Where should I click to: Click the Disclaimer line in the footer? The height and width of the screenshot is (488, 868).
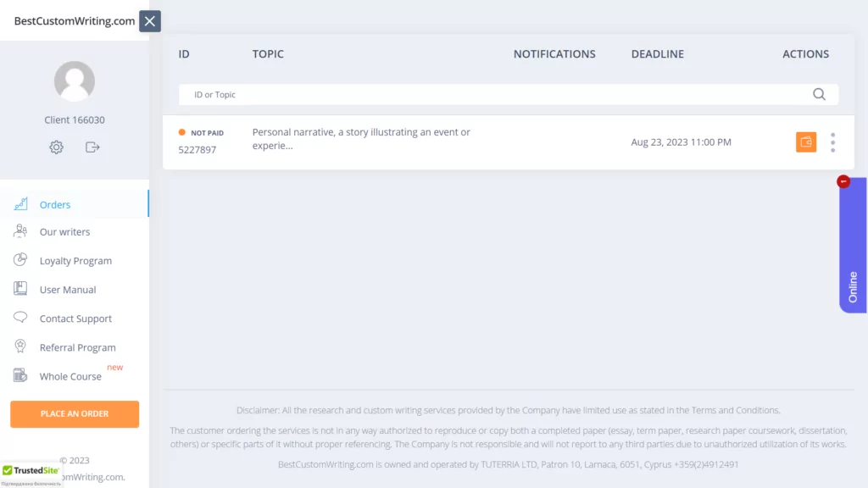coord(509,411)
